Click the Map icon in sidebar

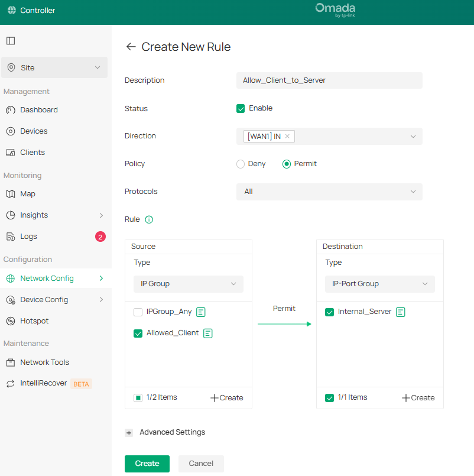[x=11, y=194]
